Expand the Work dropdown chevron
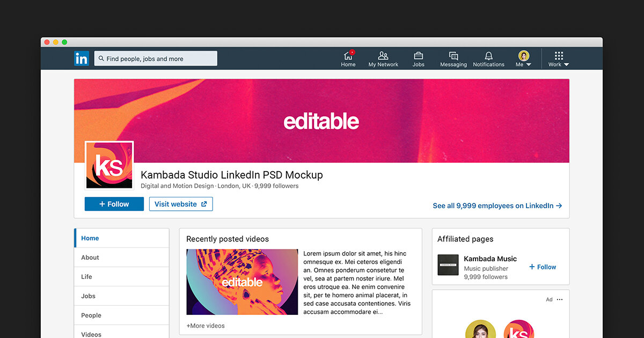644x338 pixels. [566, 64]
